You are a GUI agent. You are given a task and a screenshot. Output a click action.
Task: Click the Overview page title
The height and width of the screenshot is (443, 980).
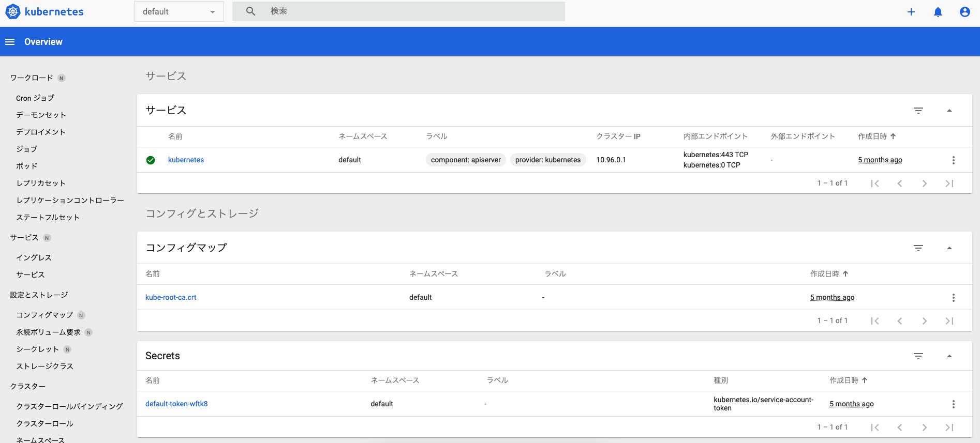43,42
